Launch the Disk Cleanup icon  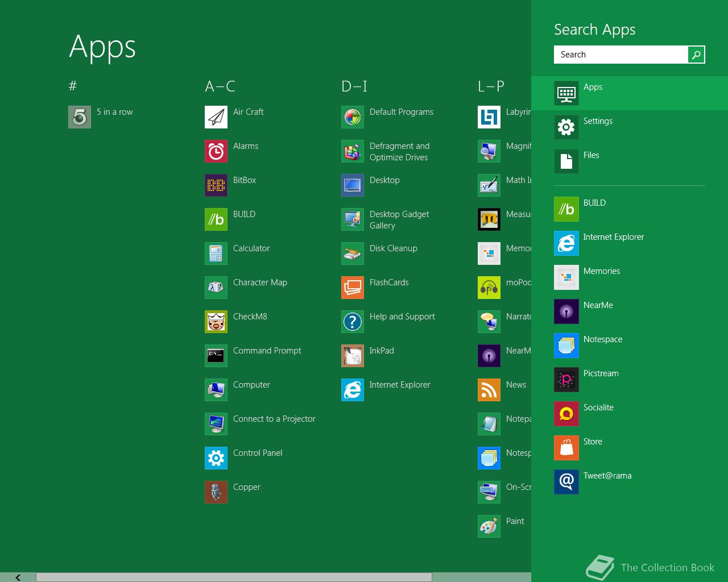pos(353,253)
